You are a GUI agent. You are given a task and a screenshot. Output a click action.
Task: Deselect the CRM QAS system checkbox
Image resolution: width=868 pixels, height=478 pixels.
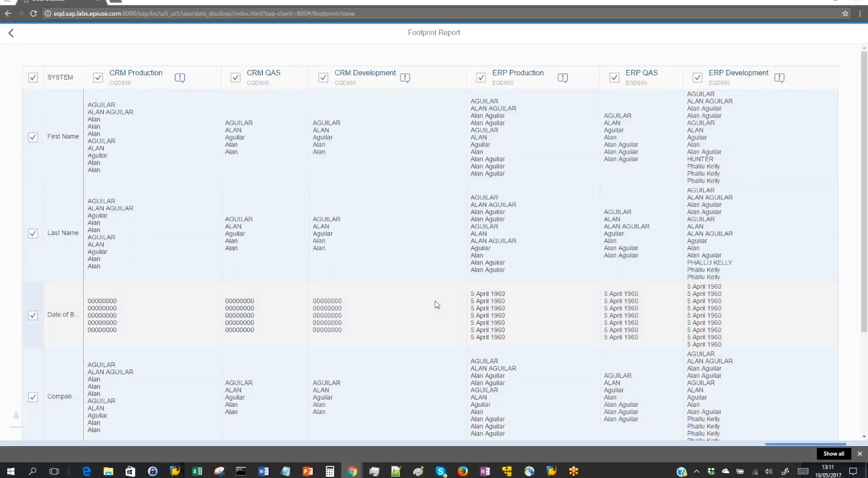[236, 78]
